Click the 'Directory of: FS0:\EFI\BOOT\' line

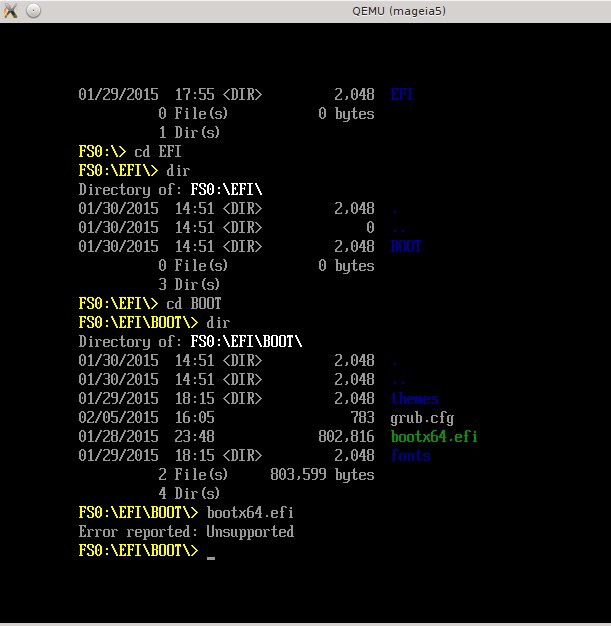tap(190, 342)
